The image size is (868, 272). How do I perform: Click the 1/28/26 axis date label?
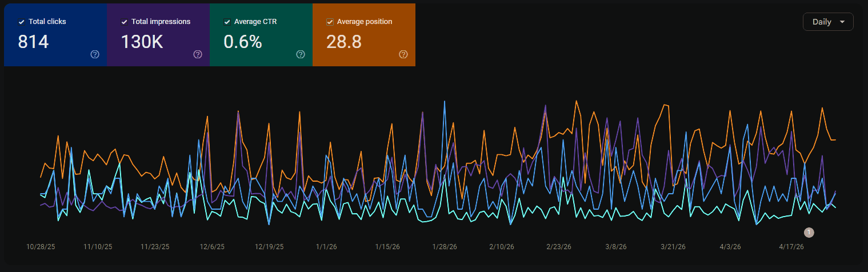click(445, 247)
